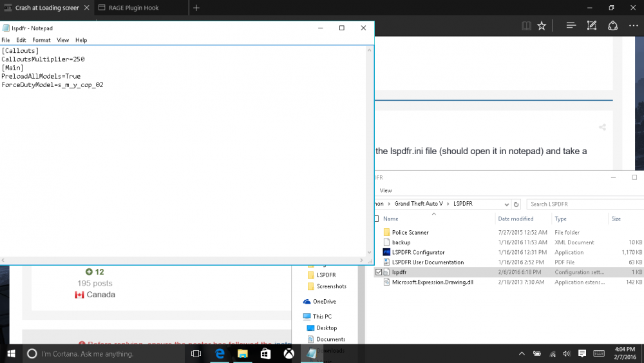Screen dimensions: 644x363
Task: Click the ForceDutyModel line in Notepad
Action: [52, 84]
